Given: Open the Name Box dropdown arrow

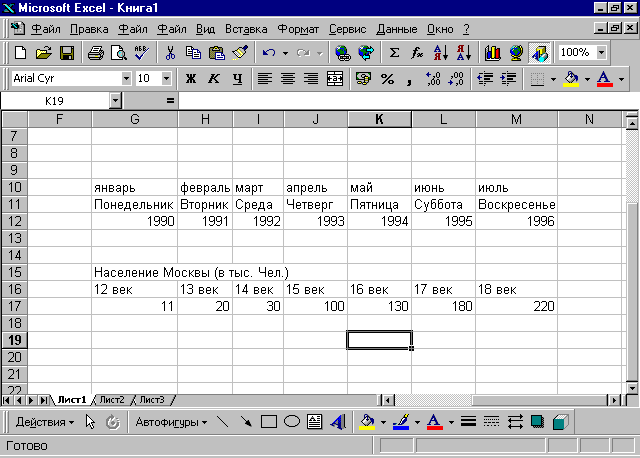Looking at the screenshot, I should click(116, 100).
